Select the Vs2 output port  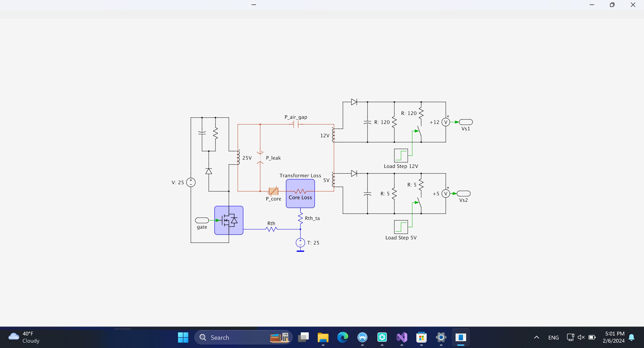(463, 193)
